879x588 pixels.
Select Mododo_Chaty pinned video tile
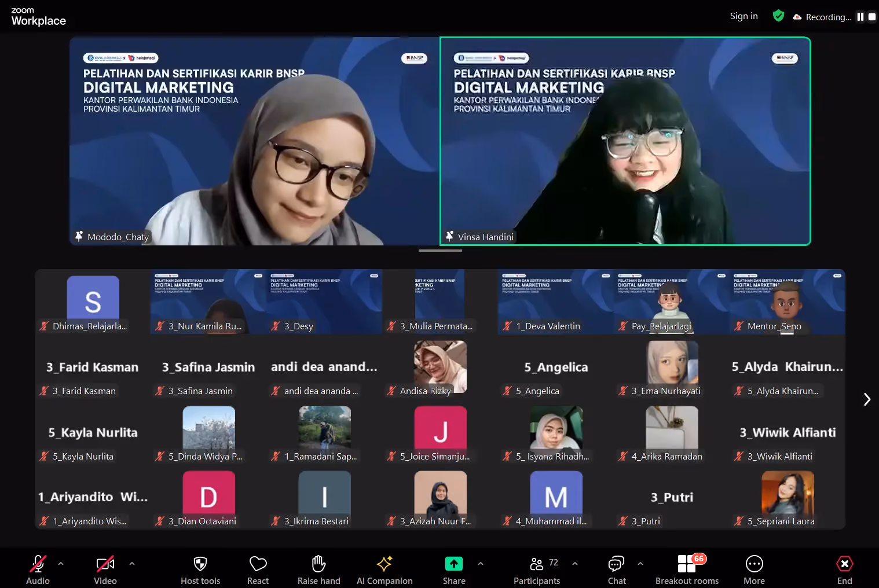(x=254, y=141)
